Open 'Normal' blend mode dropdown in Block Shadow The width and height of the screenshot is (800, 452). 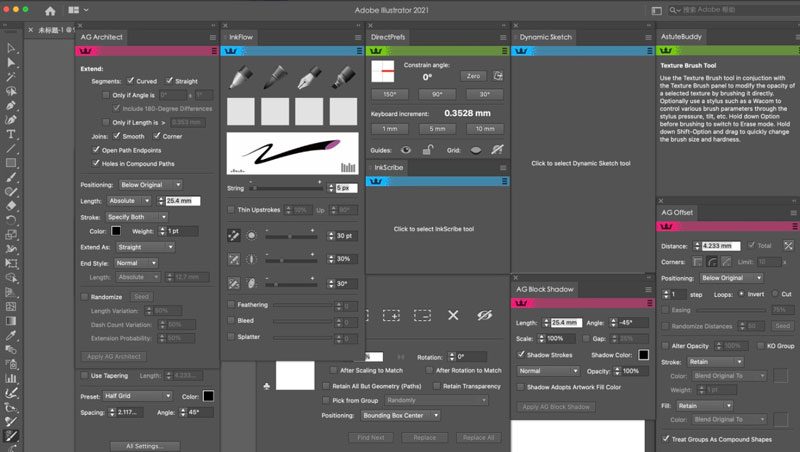[548, 371]
